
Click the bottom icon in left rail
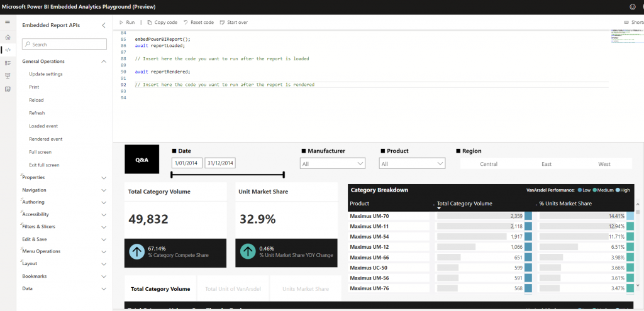(x=8, y=89)
